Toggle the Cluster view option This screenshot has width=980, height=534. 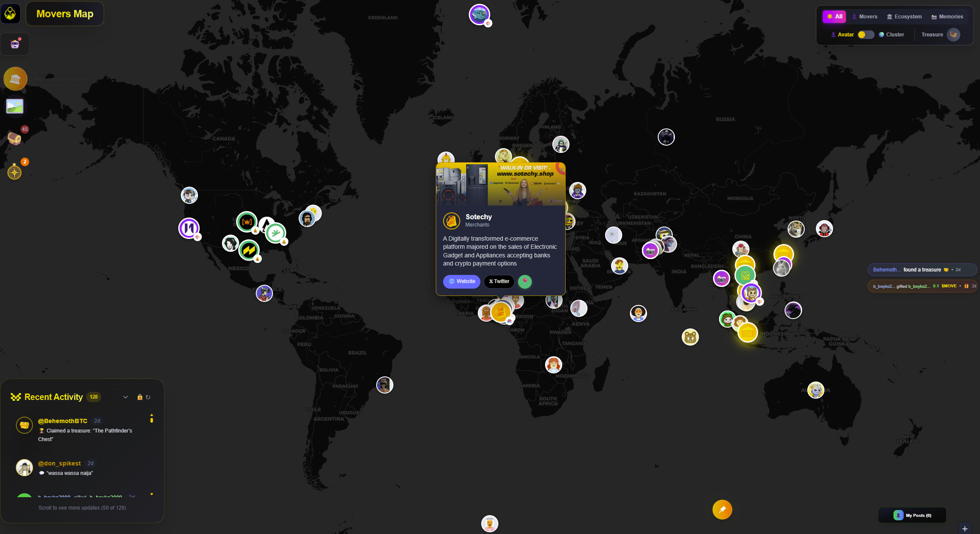click(x=892, y=35)
